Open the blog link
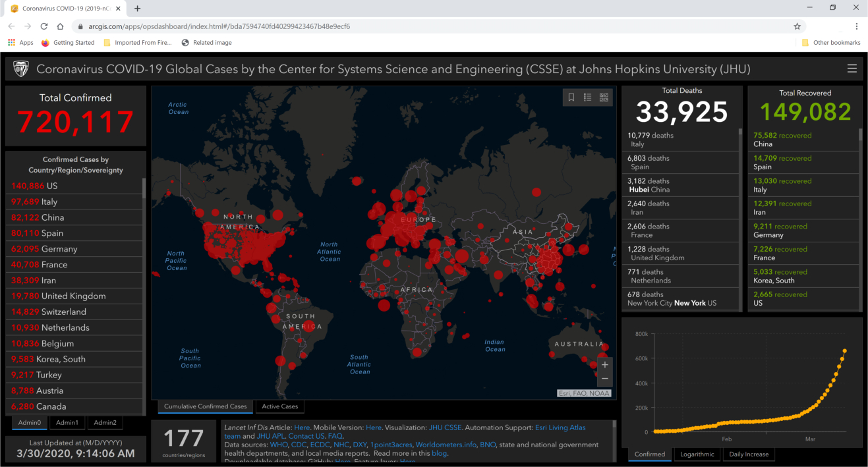Screen dimensions: 868x467 (x=439, y=453)
